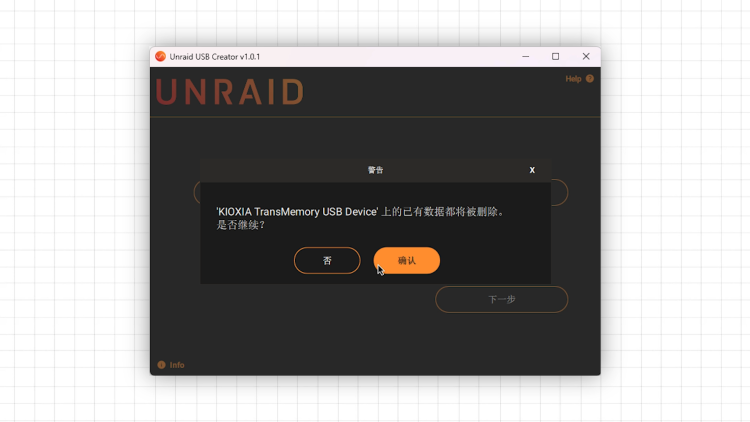This screenshot has height=422, width=750.
Task: Click the Unraid app icon in title bar
Action: click(160, 56)
